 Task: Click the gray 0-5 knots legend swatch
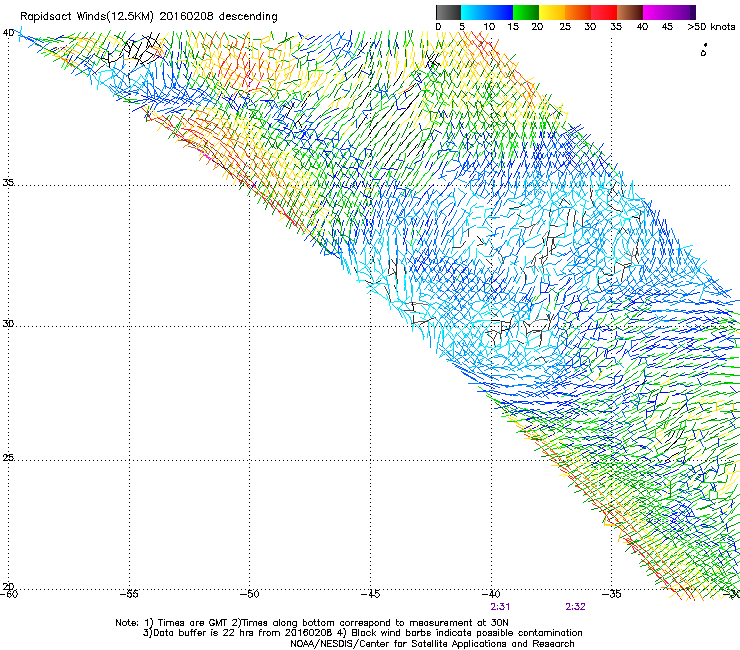(x=448, y=12)
